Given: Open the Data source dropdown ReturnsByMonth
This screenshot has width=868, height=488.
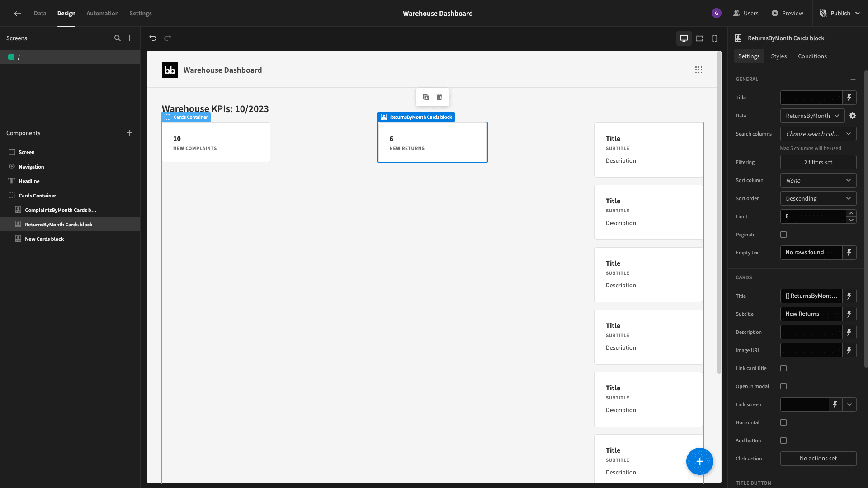Looking at the screenshot, I should click(x=812, y=116).
